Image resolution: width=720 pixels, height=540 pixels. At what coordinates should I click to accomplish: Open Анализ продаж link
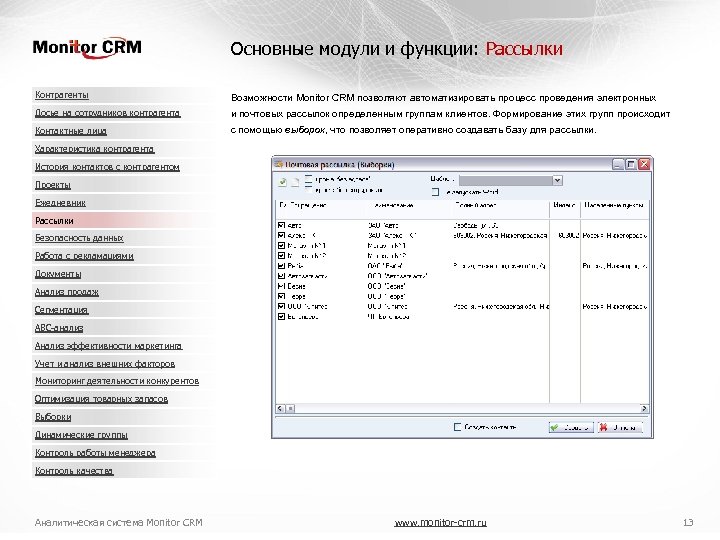coord(67,292)
